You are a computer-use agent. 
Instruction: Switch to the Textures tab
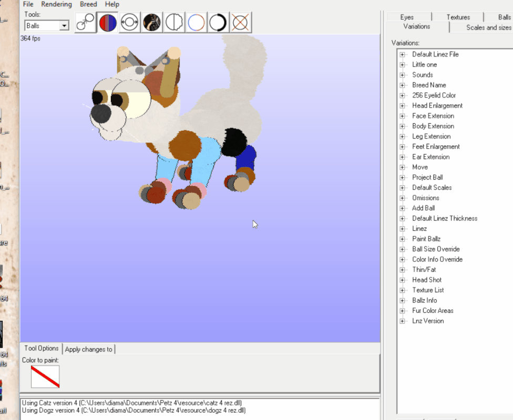coord(458,17)
